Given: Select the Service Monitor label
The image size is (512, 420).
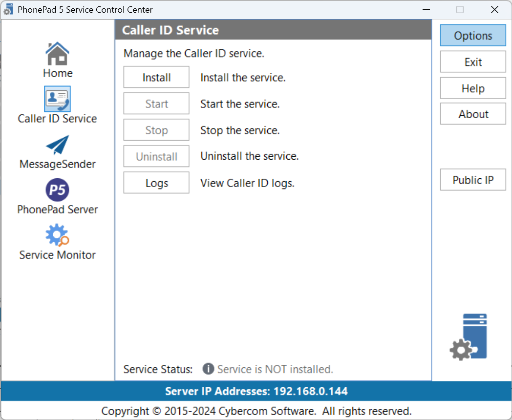Looking at the screenshot, I should point(58,254).
